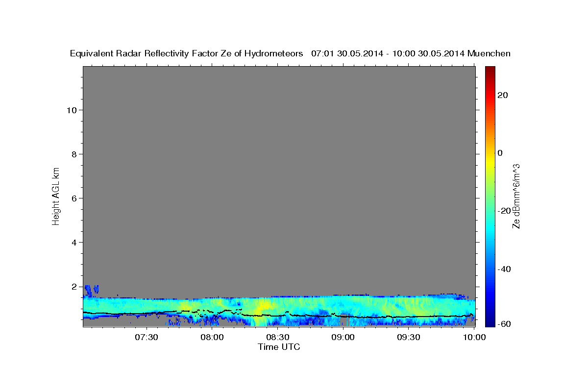The image size is (588, 392).
Task: Click the colorbar label -60
Action: 503,324
